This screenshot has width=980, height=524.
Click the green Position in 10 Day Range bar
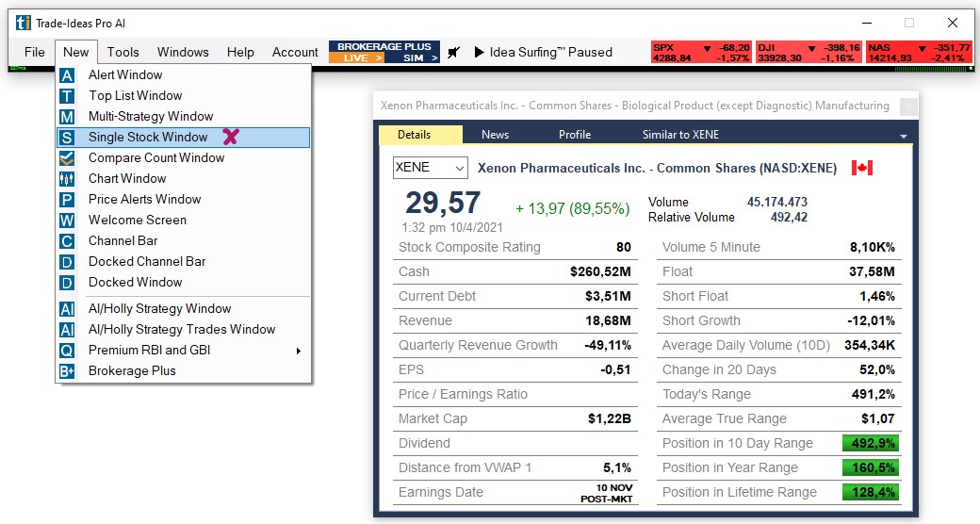tap(870, 443)
